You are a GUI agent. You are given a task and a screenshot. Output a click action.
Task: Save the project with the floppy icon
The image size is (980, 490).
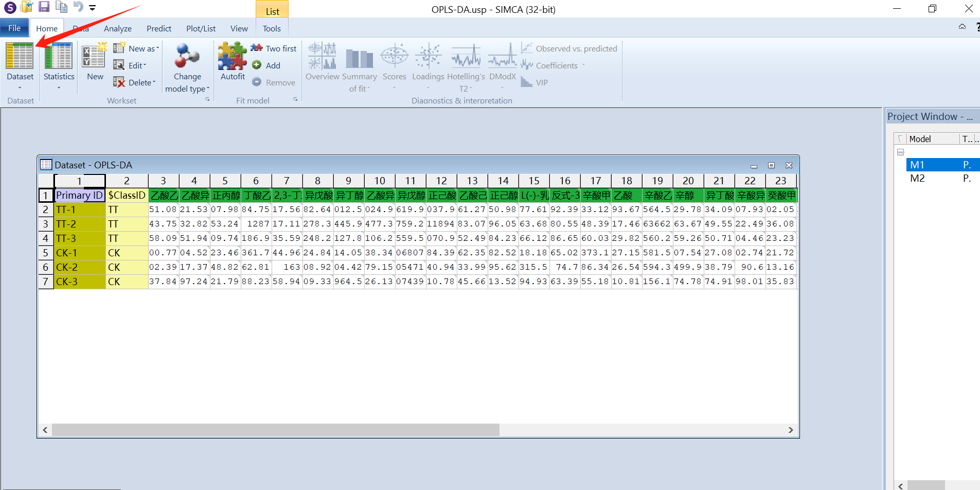coord(44,7)
